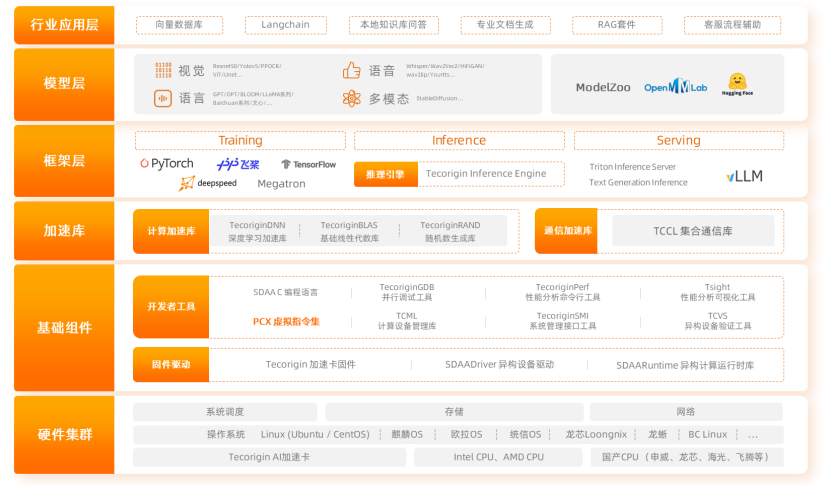Select the 语音 thumbs-up icon
The image size is (832, 485).
(x=351, y=70)
